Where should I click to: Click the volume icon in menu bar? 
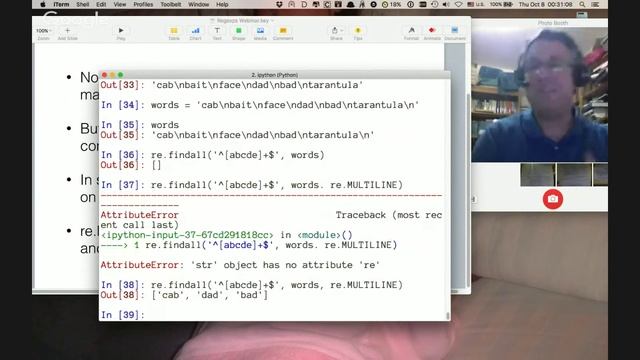click(447, 4)
